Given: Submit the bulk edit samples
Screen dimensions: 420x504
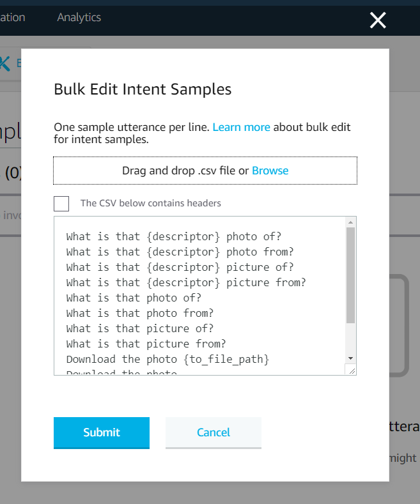Looking at the screenshot, I should 102,432.
